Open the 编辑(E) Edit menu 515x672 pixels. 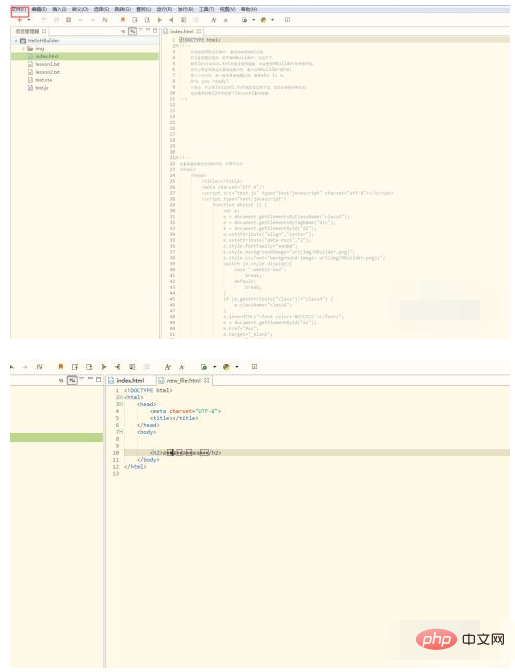coord(39,9)
